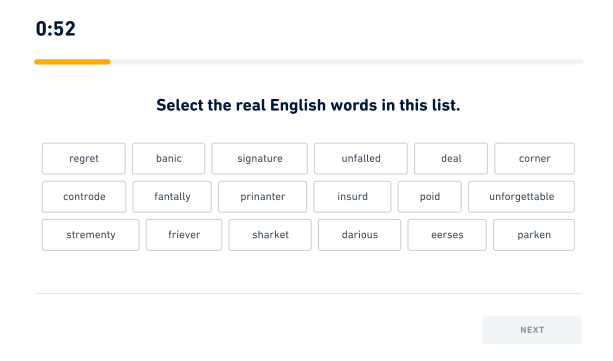613x361 pixels.
Task: Select the word 'signature'
Action: coord(260,158)
